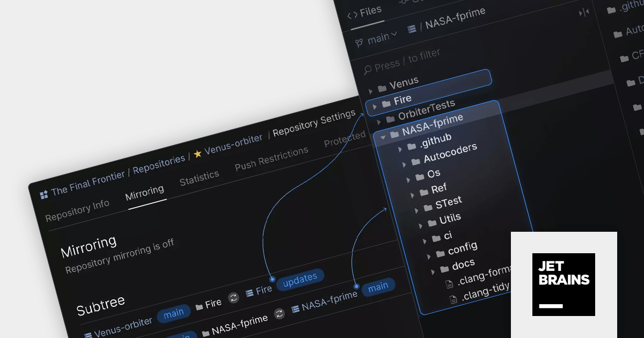644x338 pixels.
Task: Expand the docs folder arrow
Action: pos(433,272)
